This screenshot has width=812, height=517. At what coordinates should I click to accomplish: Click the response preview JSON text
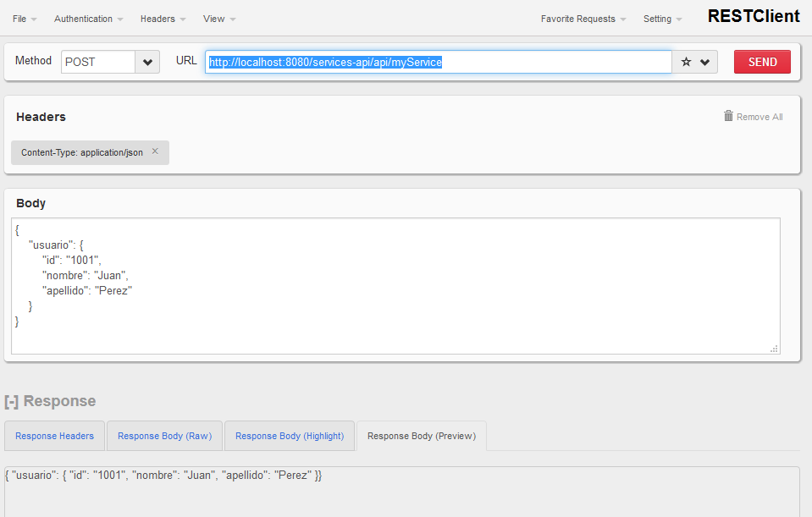coord(163,475)
